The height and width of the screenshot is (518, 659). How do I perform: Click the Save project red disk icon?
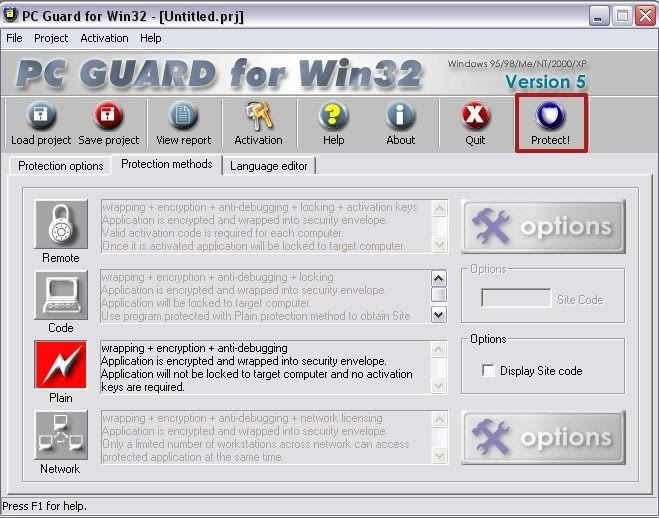[108, 115]
